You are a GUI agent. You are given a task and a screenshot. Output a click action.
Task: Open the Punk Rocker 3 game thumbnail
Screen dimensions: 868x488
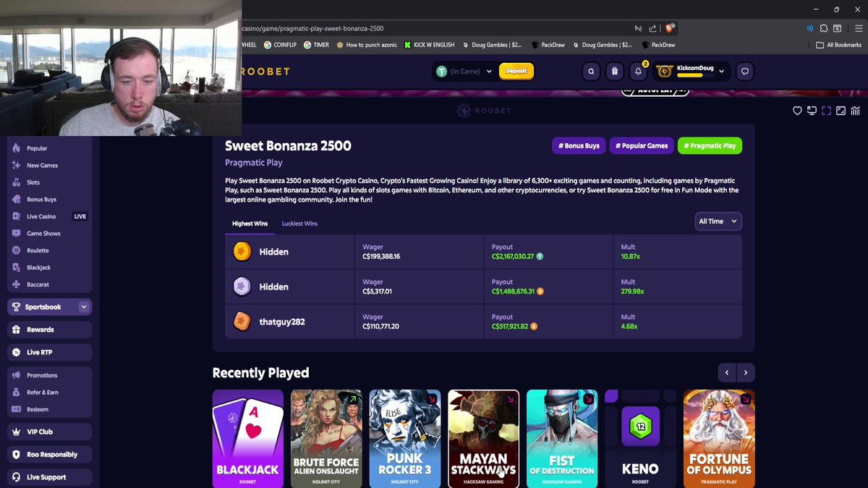(404, 439)
